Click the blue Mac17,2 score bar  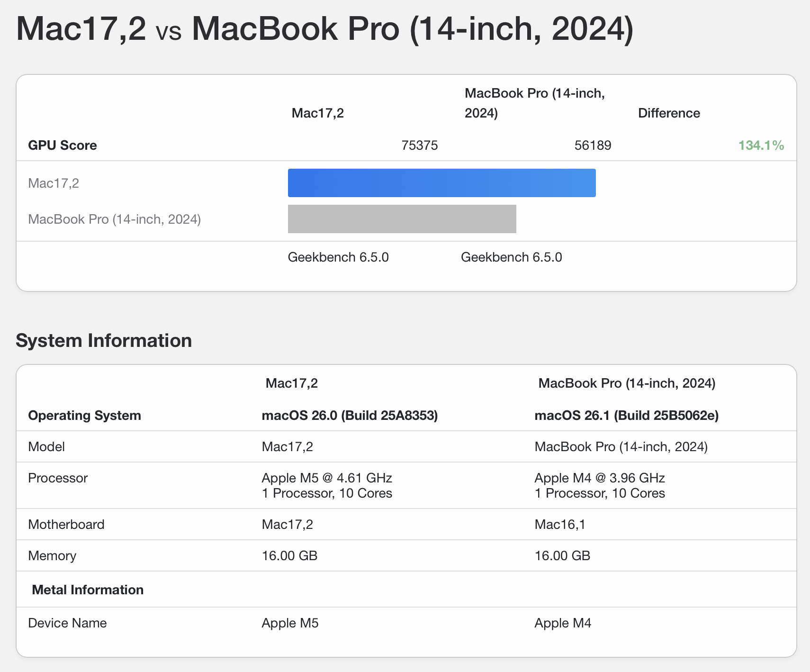click(441, 183)
